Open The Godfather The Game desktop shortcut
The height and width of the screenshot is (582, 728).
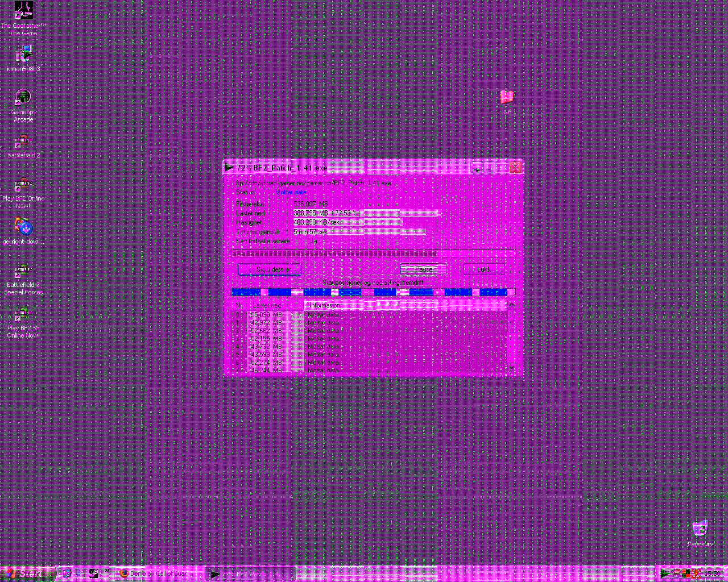click(x=23, y=19)
